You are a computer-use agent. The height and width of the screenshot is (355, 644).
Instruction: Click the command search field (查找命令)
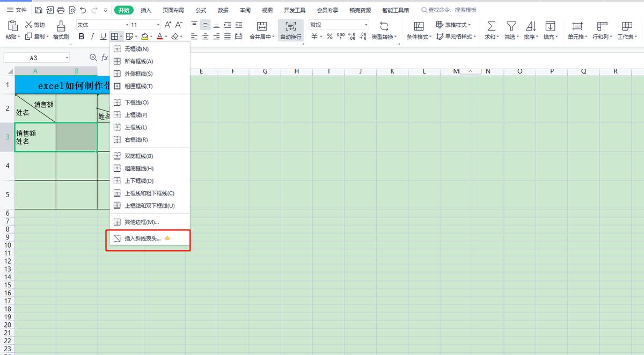pyautogui.click(x=451, y=10)
